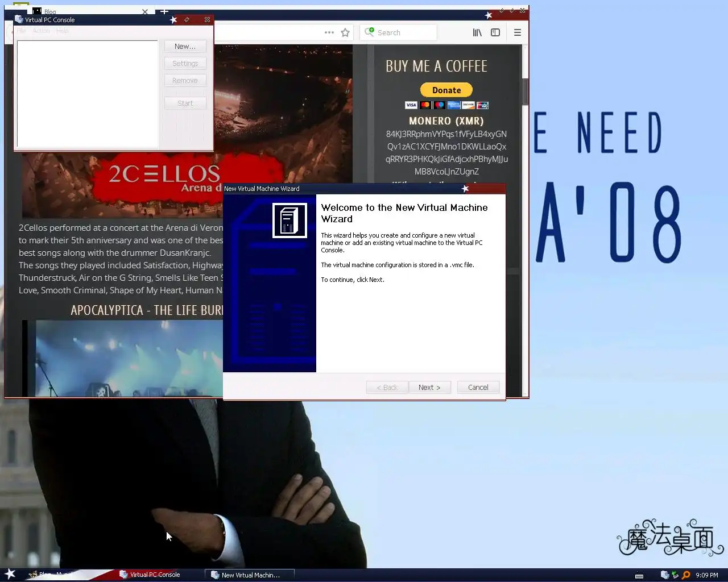Click the MONERO (XMR) heading

tap(446, 121)
